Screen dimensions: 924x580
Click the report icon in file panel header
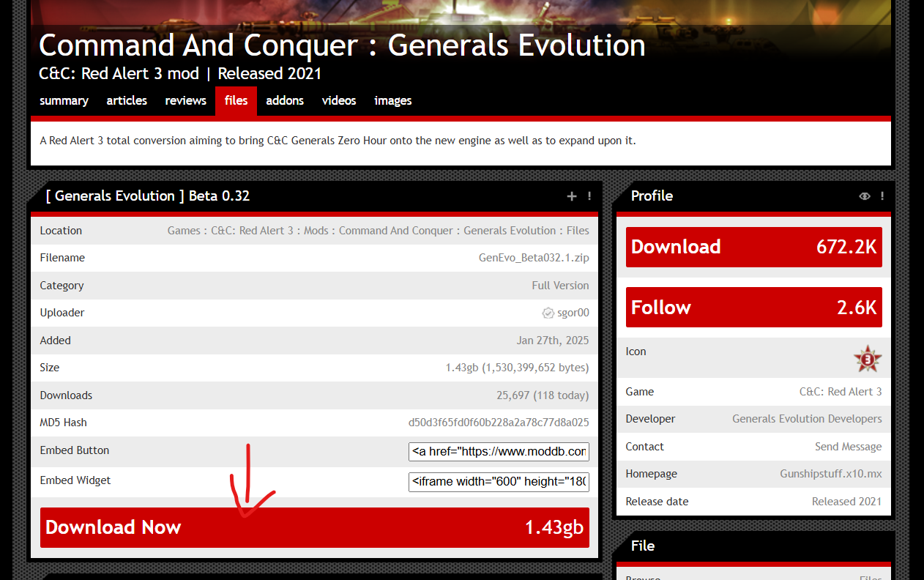coord(589,196)
